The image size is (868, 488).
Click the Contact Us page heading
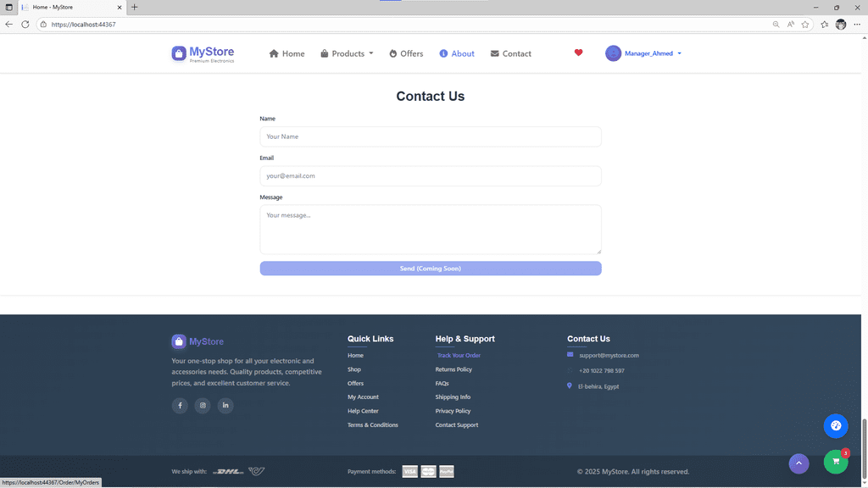pyautogui.click(x=430, y=97)
